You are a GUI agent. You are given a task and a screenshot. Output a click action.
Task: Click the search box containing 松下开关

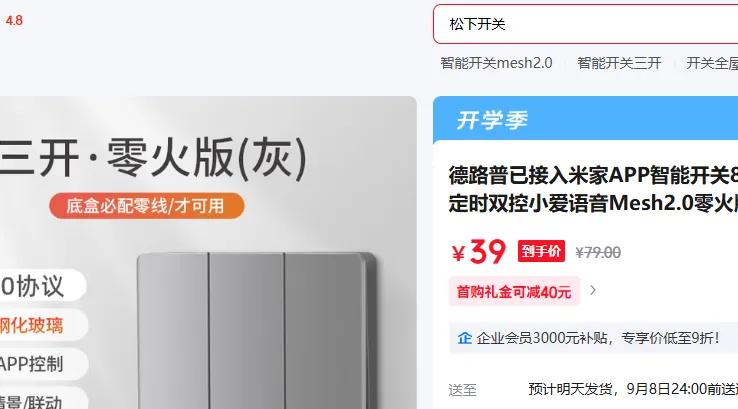tap(586, 24)
